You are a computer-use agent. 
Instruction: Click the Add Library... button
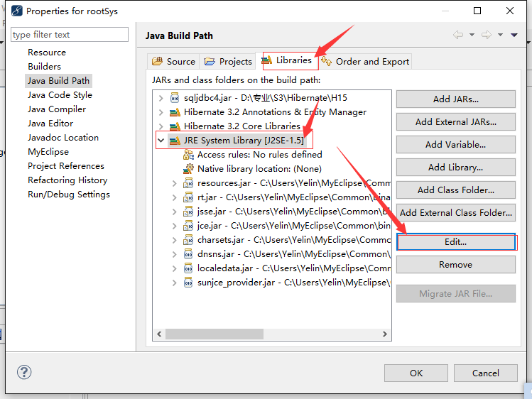click(456, 168)
